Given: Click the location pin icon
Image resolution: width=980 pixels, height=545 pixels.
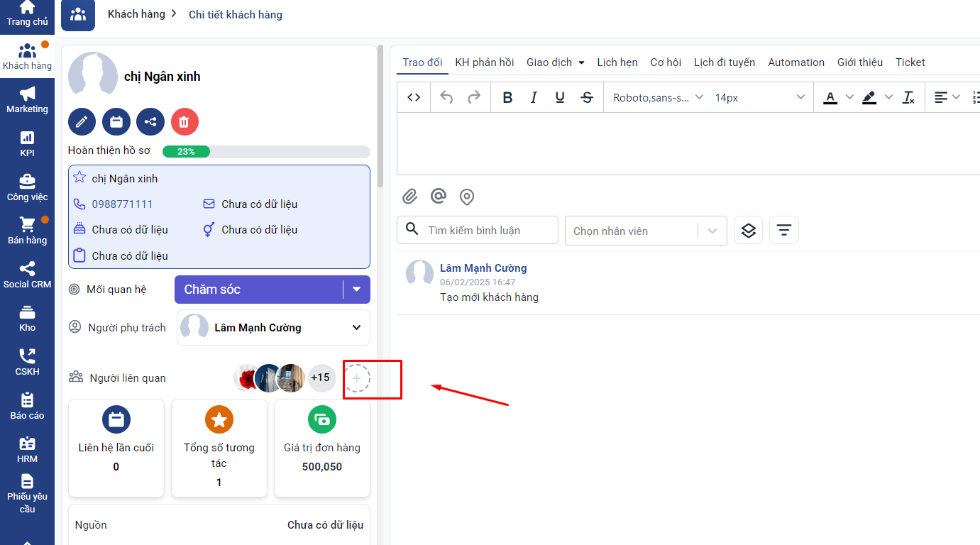Looking at the screenshot, I should pos(467,197).
